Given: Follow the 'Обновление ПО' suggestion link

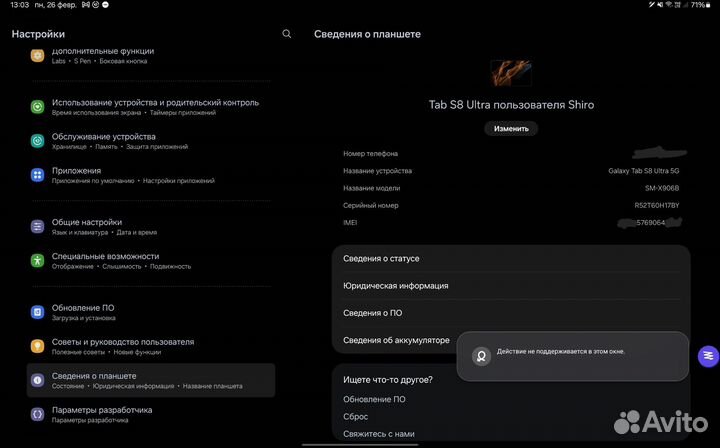Looking at the screenshot, I should (x=374, y=400).
